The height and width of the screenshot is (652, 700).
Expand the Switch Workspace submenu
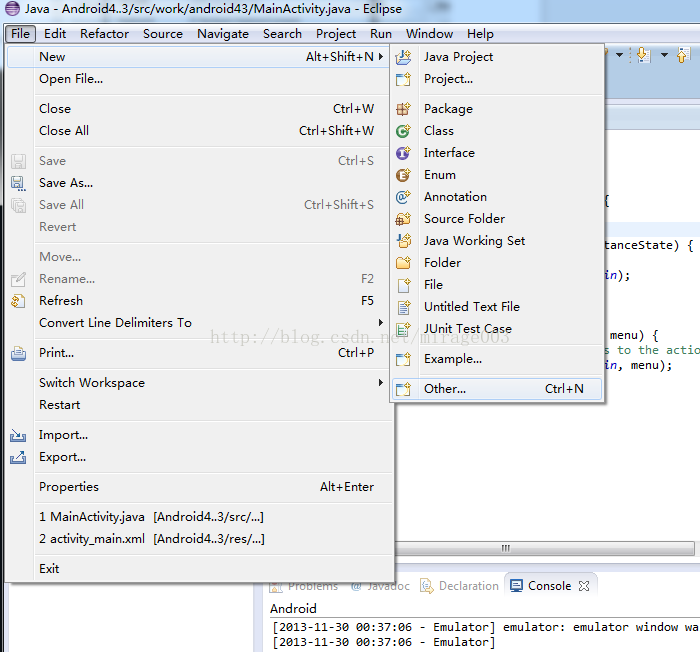click(380, 383)
